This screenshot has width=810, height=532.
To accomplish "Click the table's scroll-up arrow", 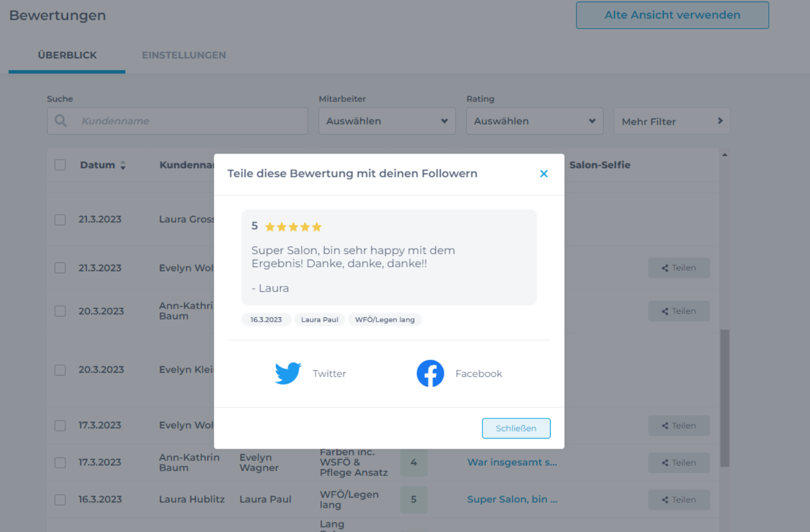I will coord(725,155).
